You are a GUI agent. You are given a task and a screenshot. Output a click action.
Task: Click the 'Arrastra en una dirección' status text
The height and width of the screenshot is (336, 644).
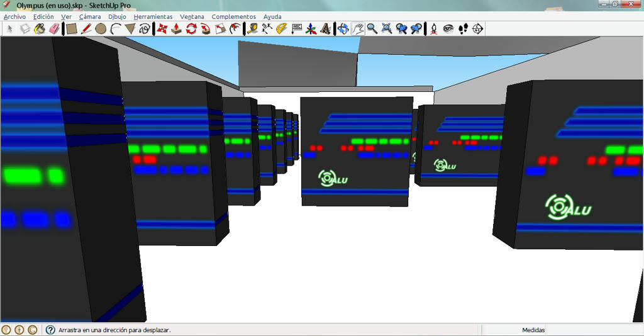click(114, 330)
